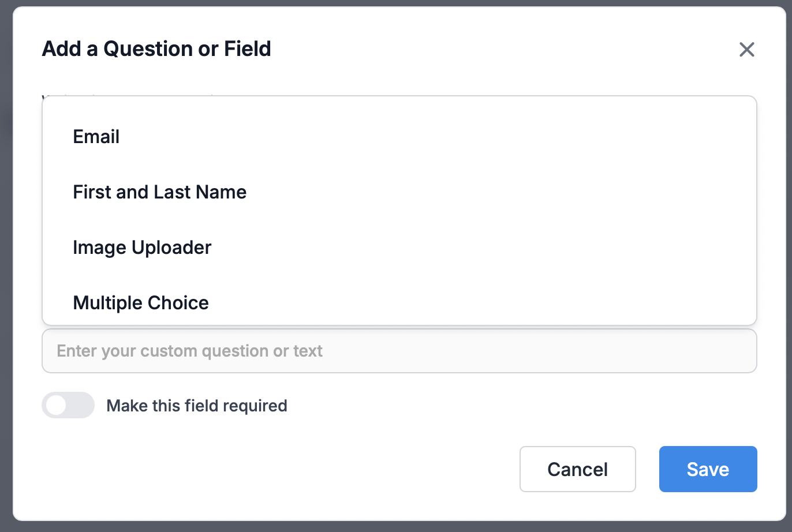The width and height of the screenshot is (792, 532).
Task: Select the Email field type
Action: pyautogui.click(x=399, y=137)
